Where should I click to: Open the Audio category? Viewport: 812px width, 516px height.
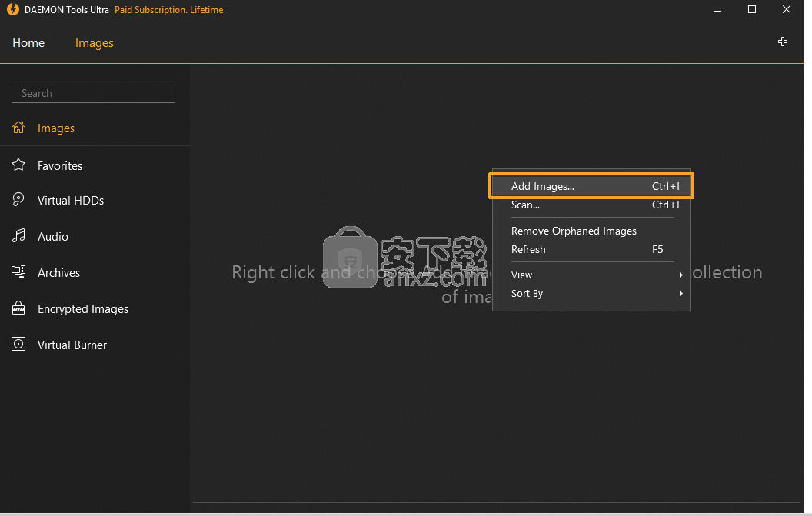[53, 236]
